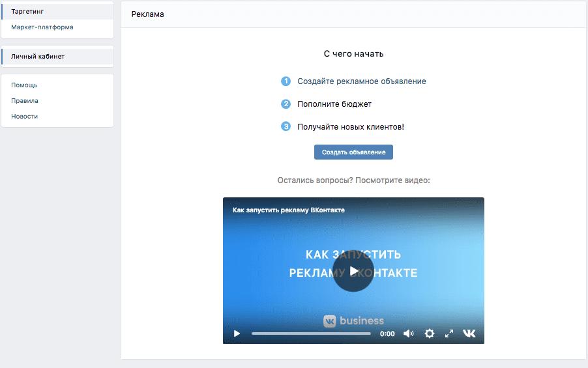Go to Личный кабинет
The width and height of the screenshot is (588, 368).
pos(38,57)
